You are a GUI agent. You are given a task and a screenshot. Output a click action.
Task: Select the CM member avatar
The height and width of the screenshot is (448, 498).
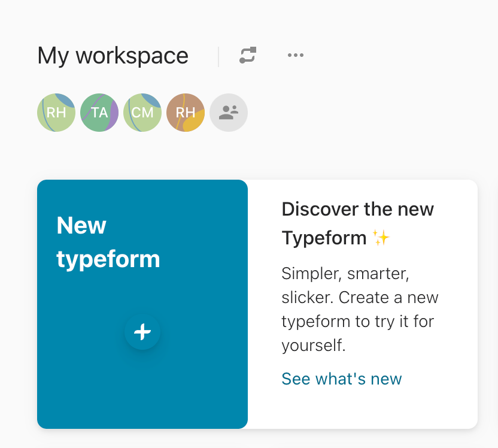(142, 113)
